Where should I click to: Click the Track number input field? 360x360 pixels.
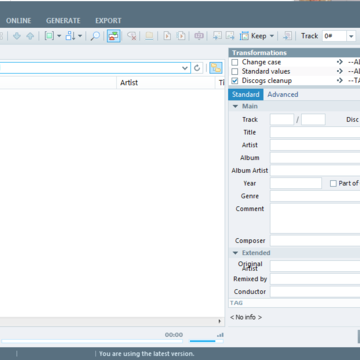pos(282,119)
